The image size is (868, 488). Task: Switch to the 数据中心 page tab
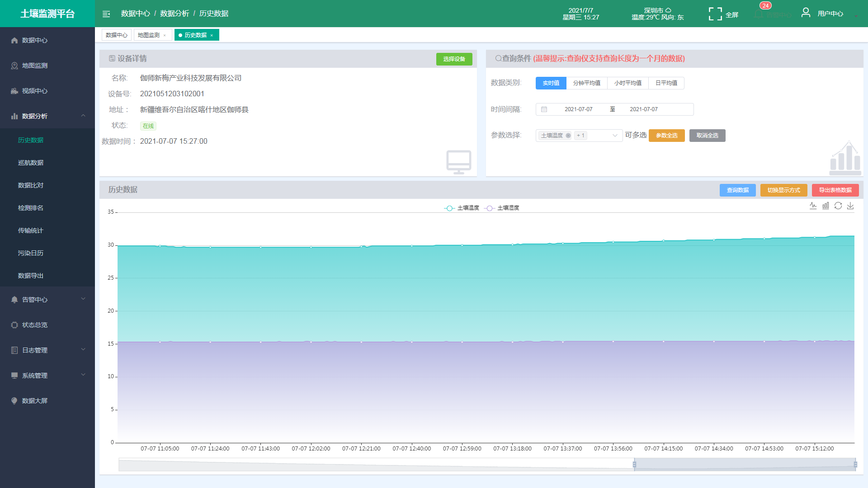pos(117,35)
